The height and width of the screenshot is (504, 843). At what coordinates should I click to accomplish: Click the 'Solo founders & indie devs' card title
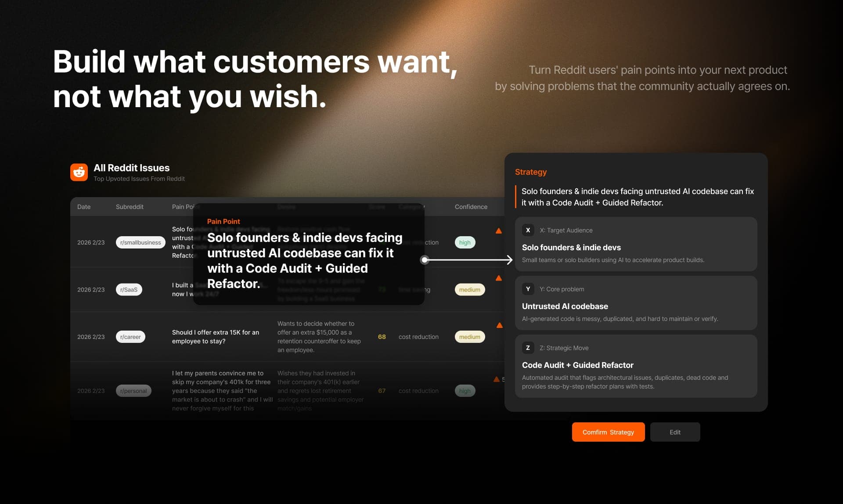571,248
